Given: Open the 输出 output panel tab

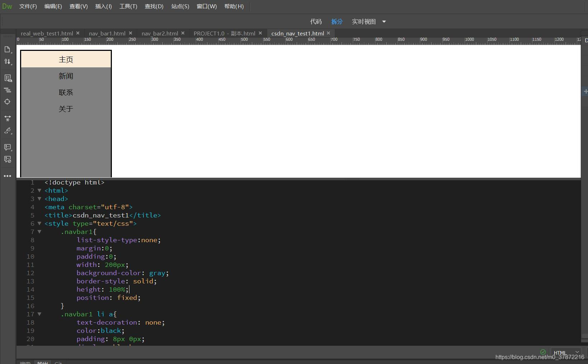Looking at the screenshot, I should pyautogui.click(x=42, y=362).
